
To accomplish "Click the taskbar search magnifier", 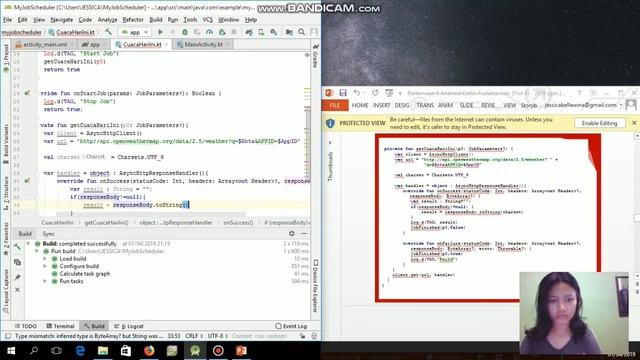I will (34, 351).
